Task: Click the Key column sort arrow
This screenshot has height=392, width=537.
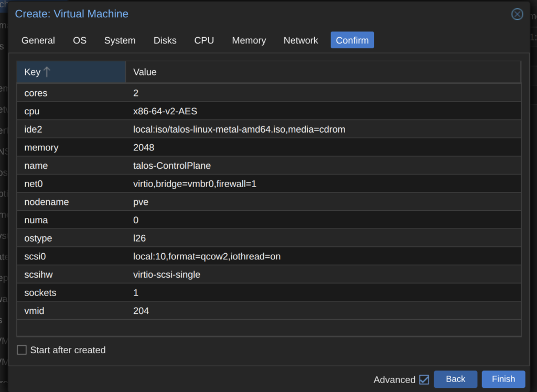Action: pos(47,72)
